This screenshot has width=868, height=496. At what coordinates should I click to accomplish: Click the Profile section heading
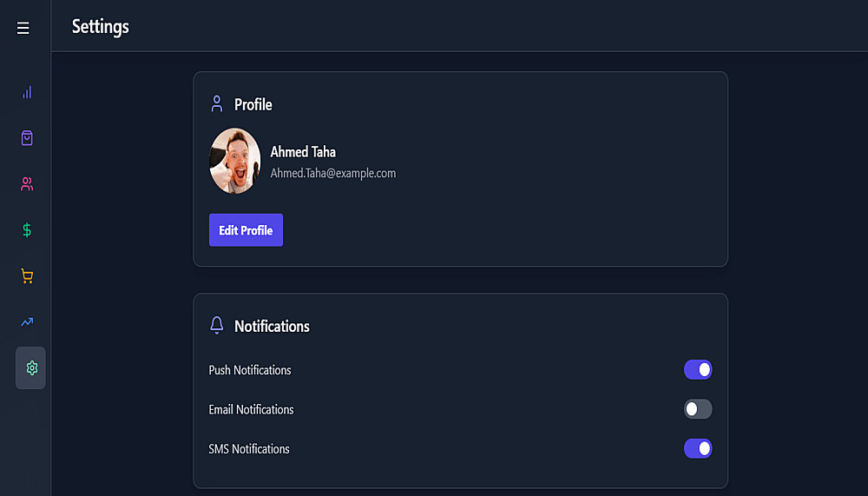(x=253, y=105)
